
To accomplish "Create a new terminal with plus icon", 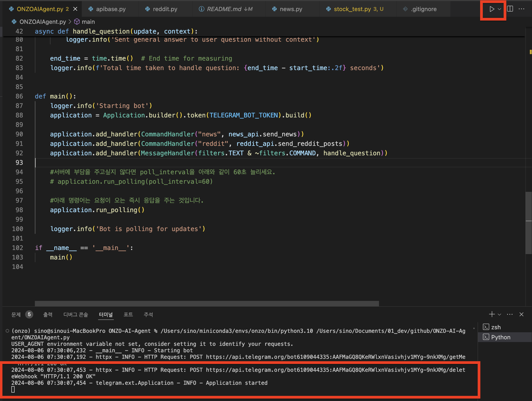I will click(x=492, y=314).
